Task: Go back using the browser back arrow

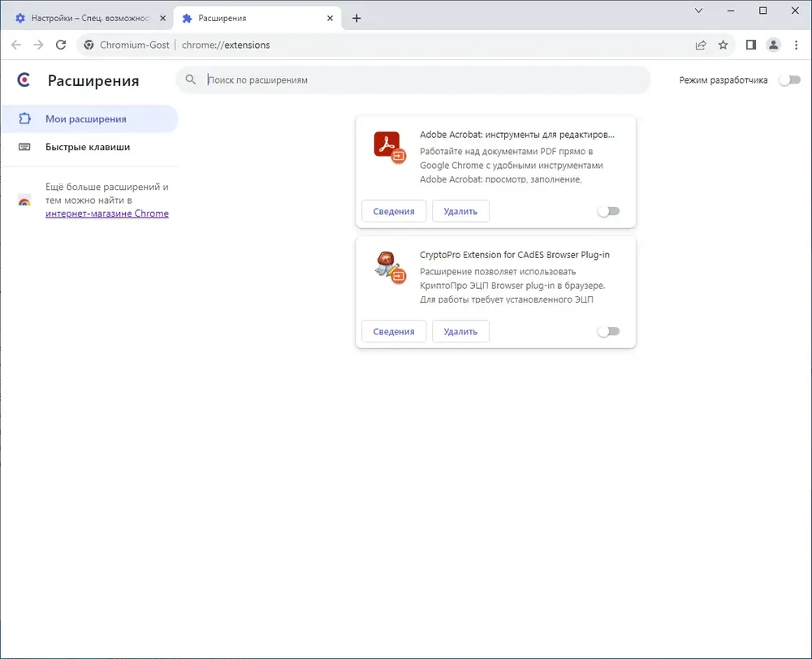Action: (16, 45)
